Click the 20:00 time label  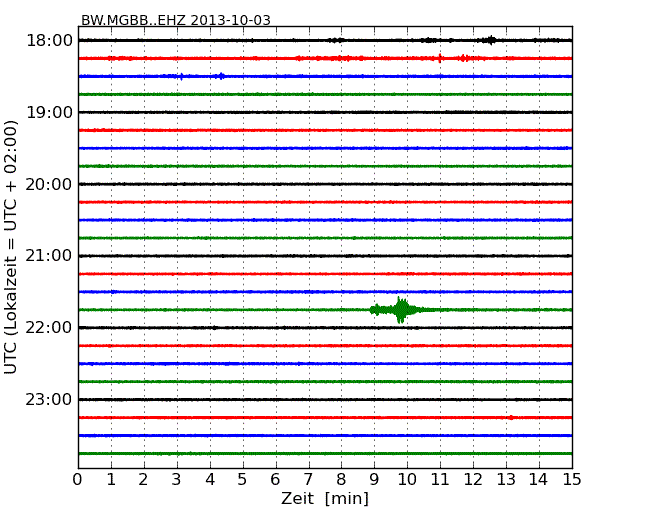pyautogui.click(x=49, y=184)
